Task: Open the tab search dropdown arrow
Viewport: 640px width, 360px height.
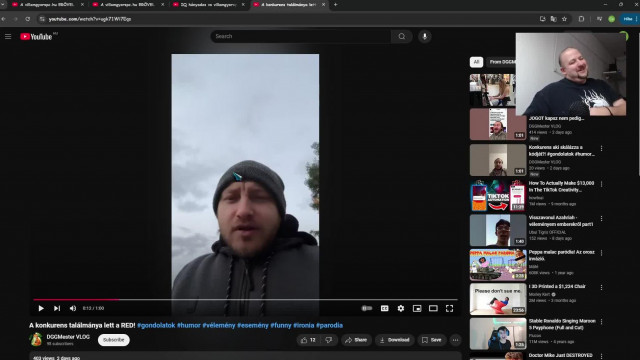Action: [x=4, y=4]
